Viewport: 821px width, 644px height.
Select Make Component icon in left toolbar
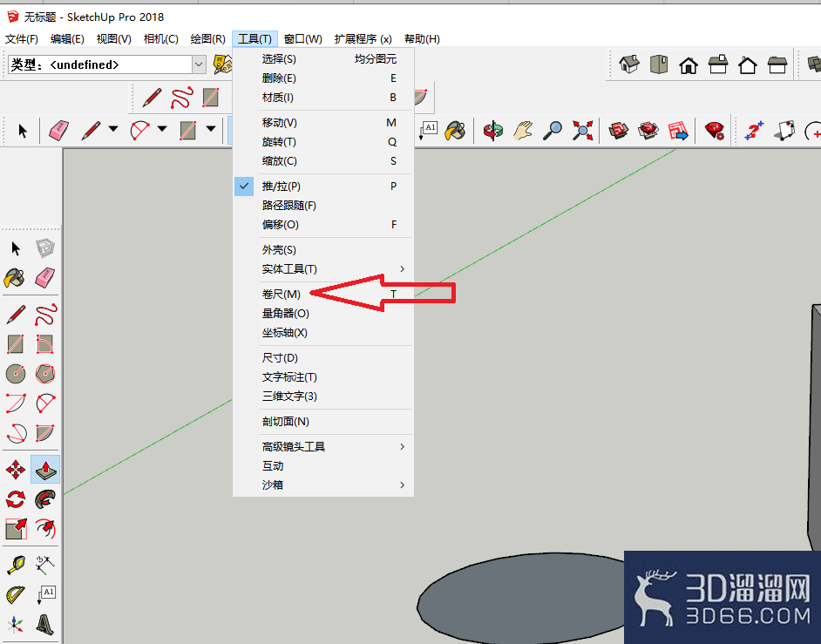pos(45,248)
